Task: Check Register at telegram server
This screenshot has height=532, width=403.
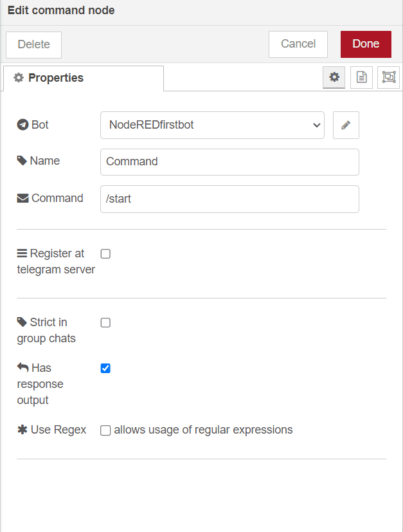Action: (105, 253)
